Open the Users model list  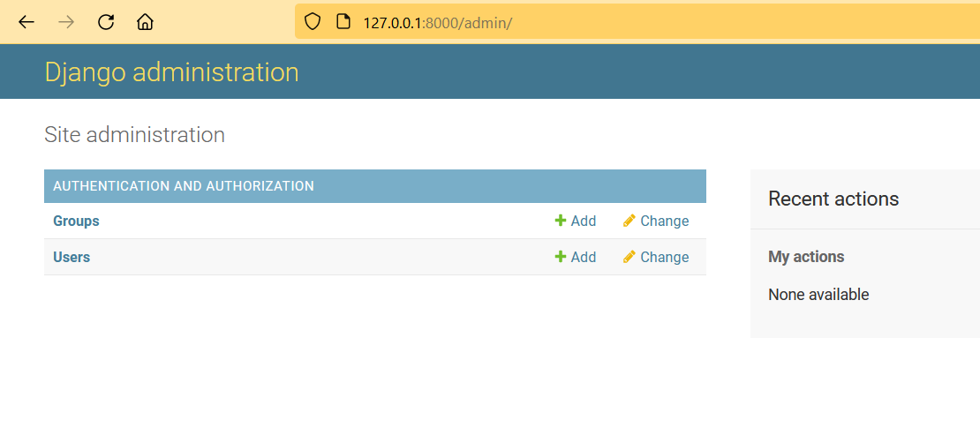coord(72,257)
